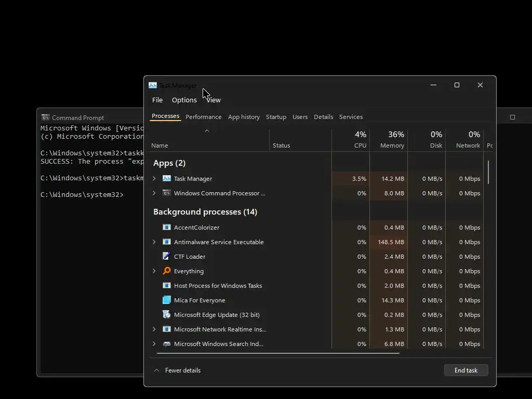Click the horizontal scrollbar under process list

click(x=278, y=353)
